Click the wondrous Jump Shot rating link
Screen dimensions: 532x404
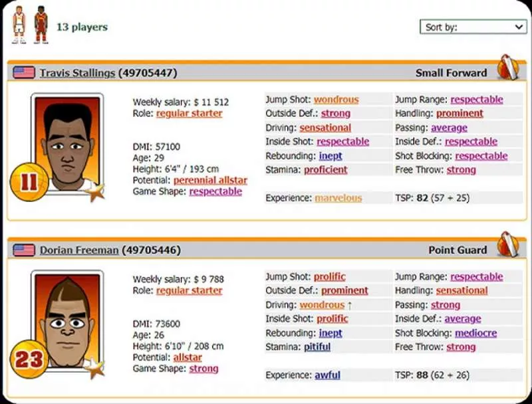(x=336, y=99)
